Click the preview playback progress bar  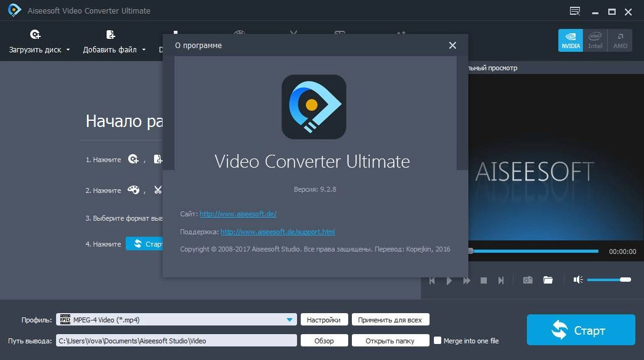pyautogui.click(x=534, y=251)
